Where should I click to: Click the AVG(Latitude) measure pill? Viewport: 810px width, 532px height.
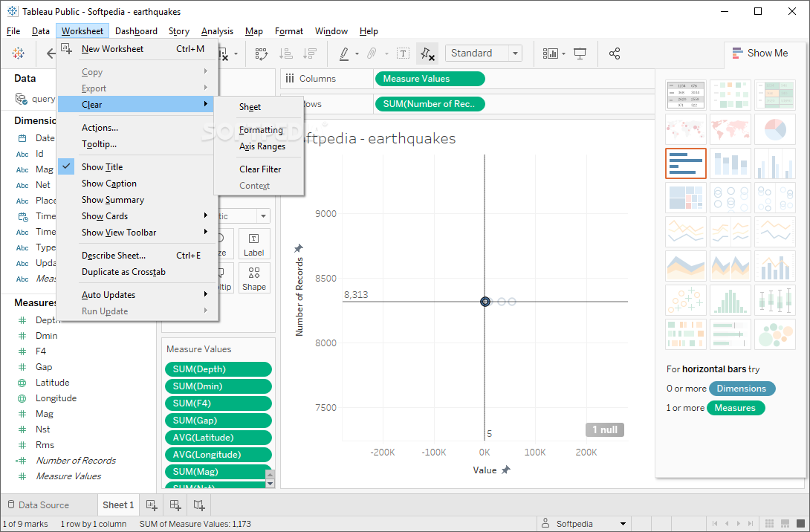click(218, 438)
